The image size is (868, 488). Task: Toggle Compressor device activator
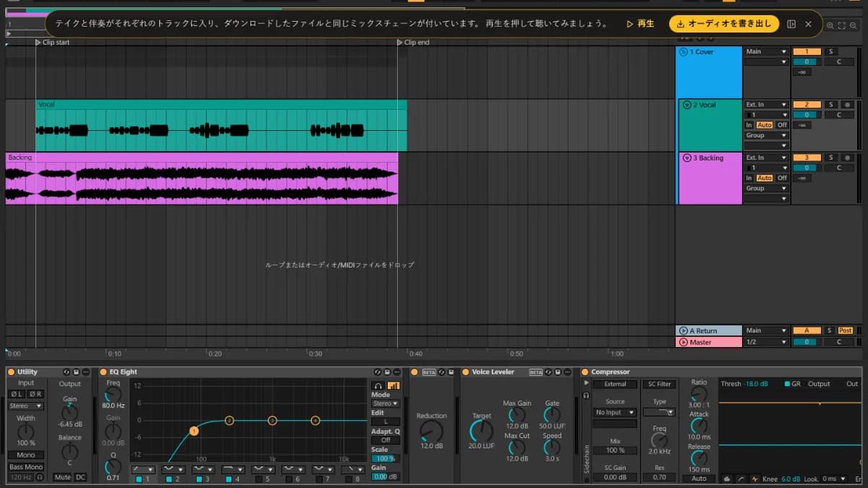tap(584, 372)
